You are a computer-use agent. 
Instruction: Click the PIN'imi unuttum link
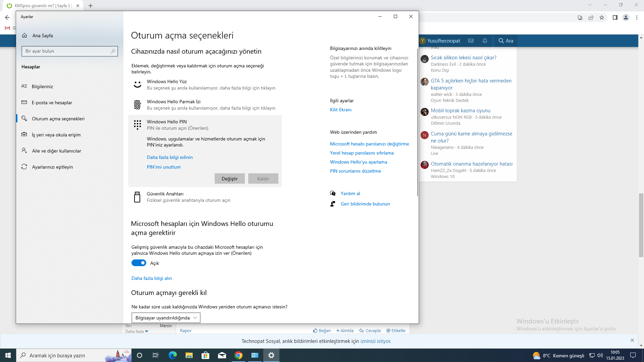(x=164, y=167)
